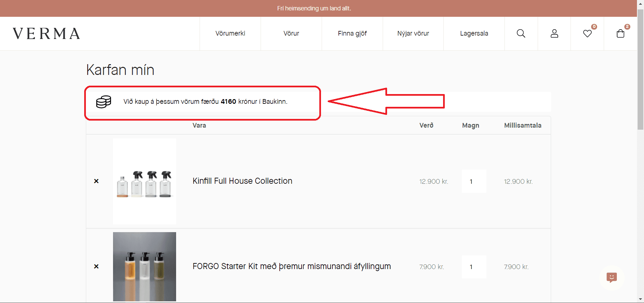The height and width of the screenshot is (303, 644).
Task: Edit quantity field for FORGO Starter Kit
Action: coord(474,267)
